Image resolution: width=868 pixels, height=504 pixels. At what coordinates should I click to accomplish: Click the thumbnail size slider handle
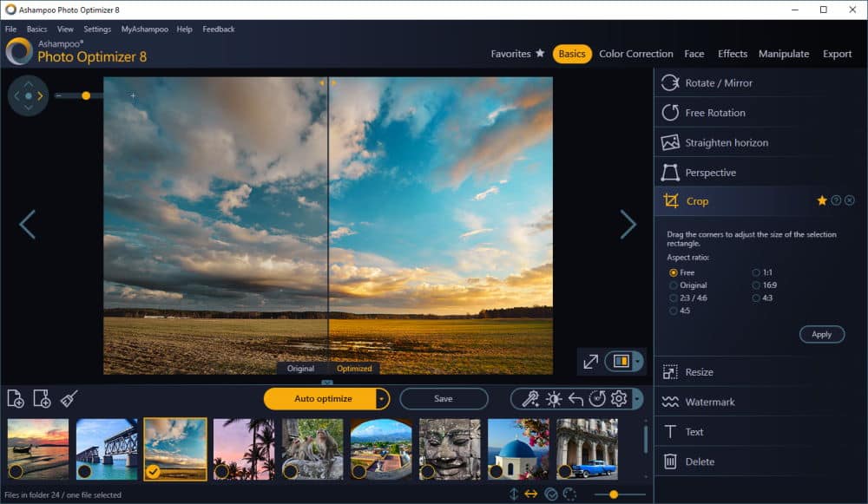614,494
